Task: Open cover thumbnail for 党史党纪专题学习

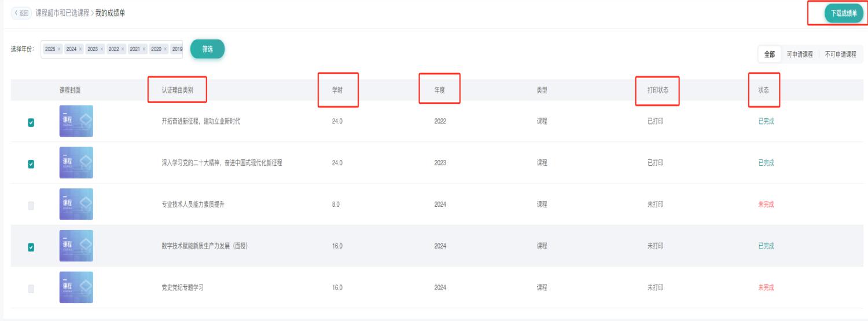Action: coord(76,288)
